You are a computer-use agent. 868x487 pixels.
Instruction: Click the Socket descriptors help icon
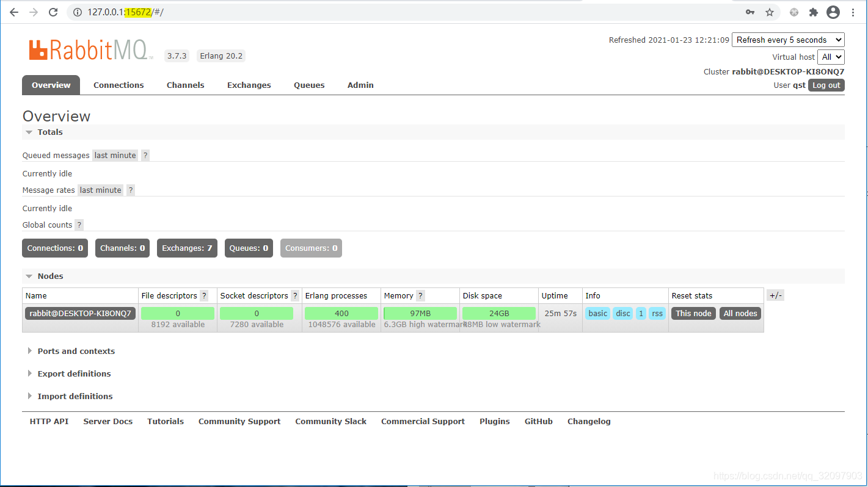[295, 296]
